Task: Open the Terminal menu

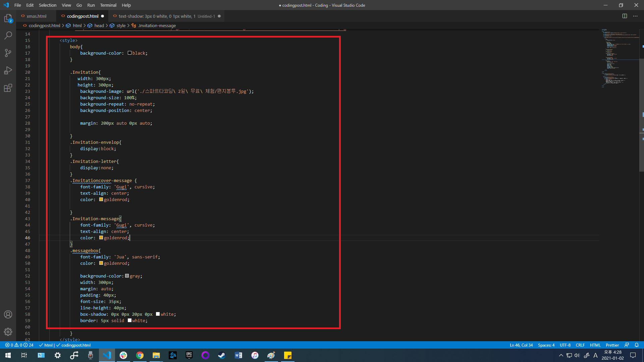Action: [x=108, y=5]
